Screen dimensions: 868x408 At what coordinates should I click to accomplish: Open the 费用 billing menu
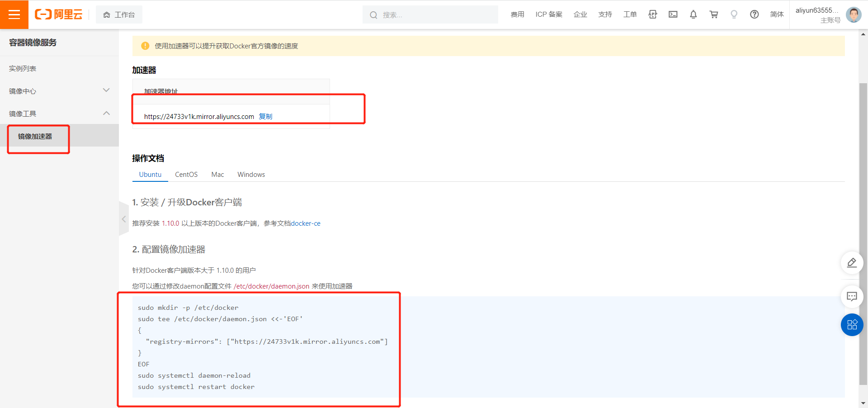518,14
